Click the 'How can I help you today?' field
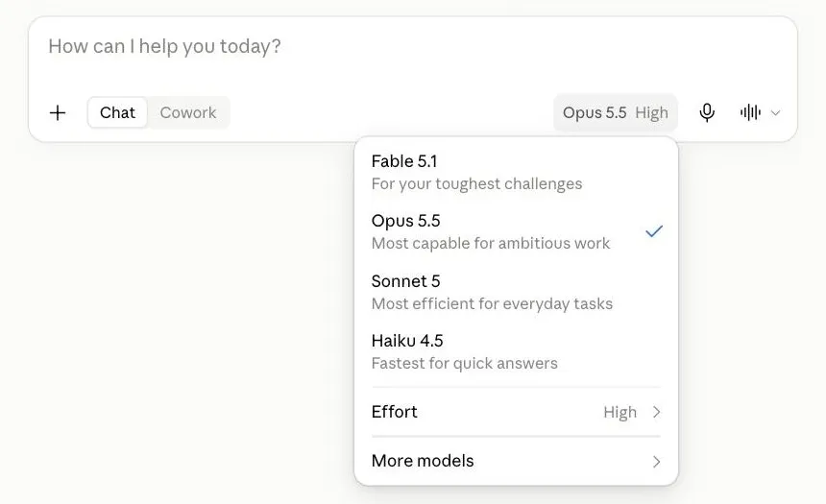This screenshot has height=504, width=826. coord(413,52)
